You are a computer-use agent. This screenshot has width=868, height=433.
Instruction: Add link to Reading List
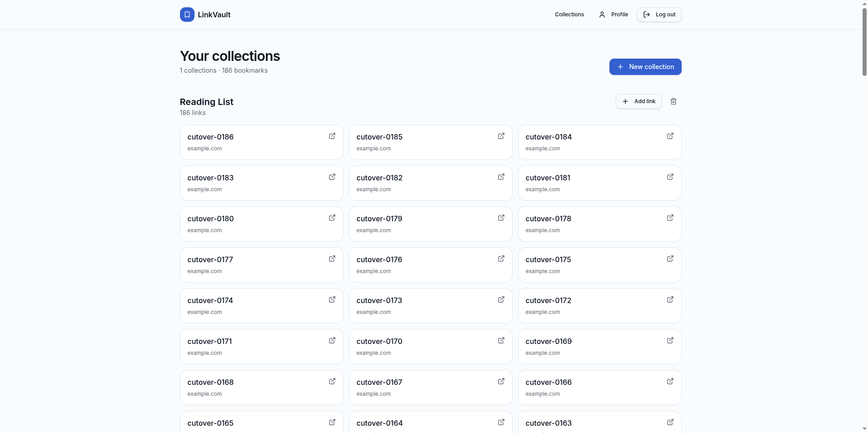coord(639,101)
